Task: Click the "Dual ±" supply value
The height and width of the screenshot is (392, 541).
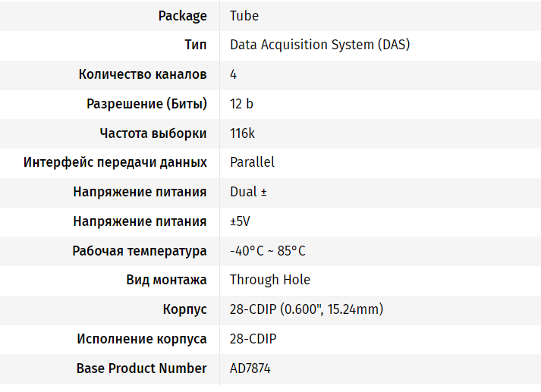Action: [x=248, y=192]
